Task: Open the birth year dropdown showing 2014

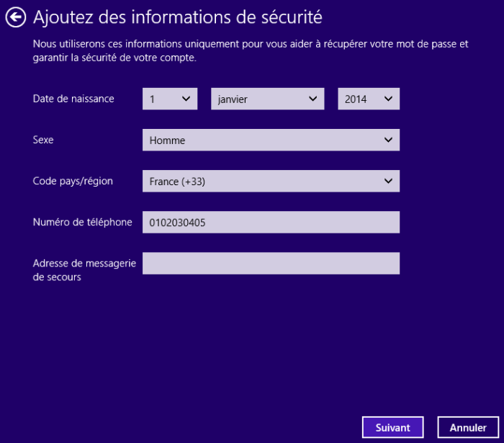Action: pyautogui.click(x=369, y=99)
